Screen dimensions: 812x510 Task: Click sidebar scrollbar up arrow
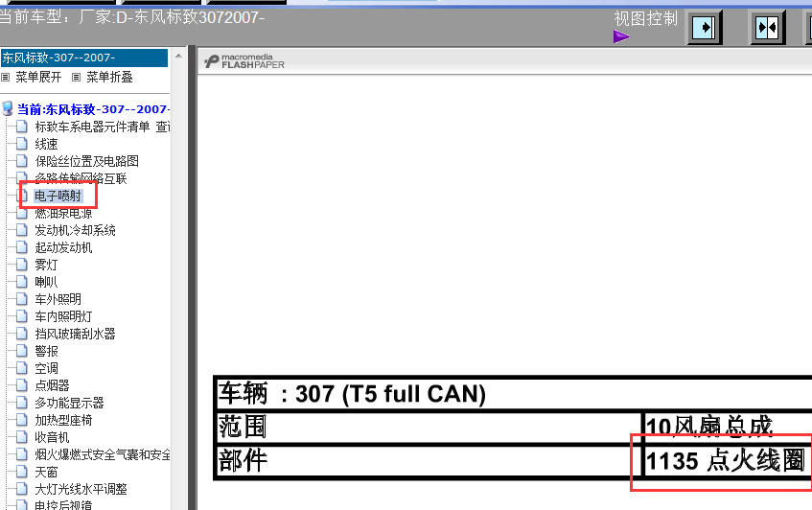click(178, 56)
